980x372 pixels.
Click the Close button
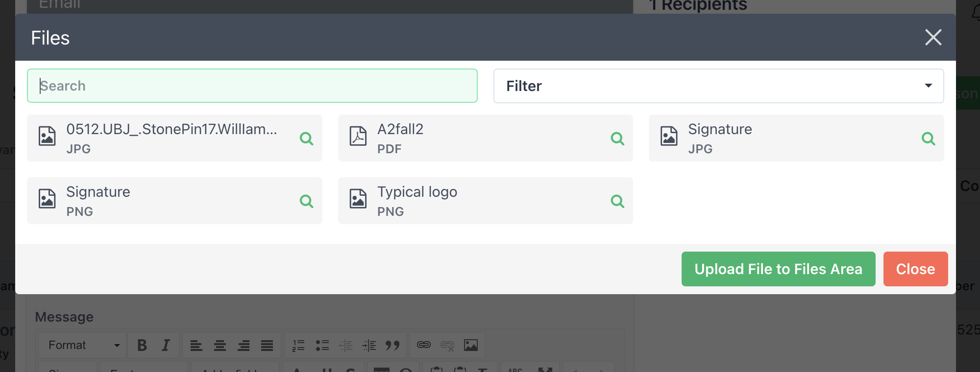(x=915, y=269)
